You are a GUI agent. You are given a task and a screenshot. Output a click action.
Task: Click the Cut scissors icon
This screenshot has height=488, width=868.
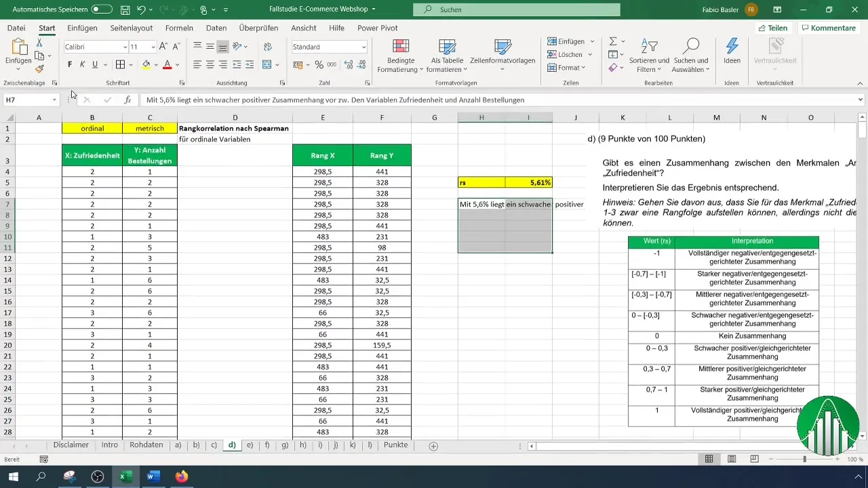point(39,43)
